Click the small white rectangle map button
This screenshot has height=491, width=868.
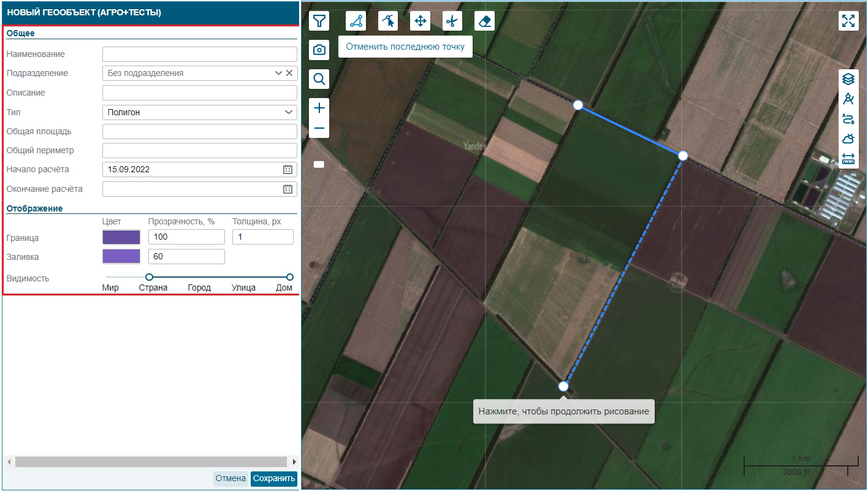pos(319,164)
